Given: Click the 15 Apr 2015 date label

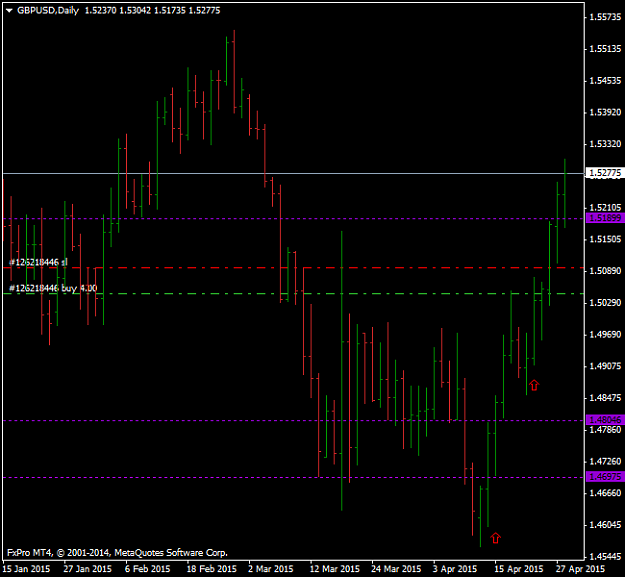Looking at the screenshot, I should 519,569.
